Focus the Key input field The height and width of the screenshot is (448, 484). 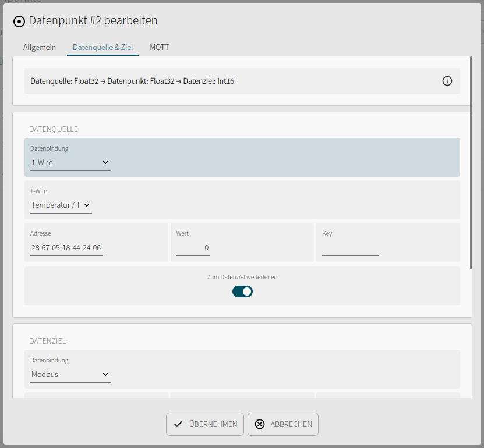[x=351, y=248]
